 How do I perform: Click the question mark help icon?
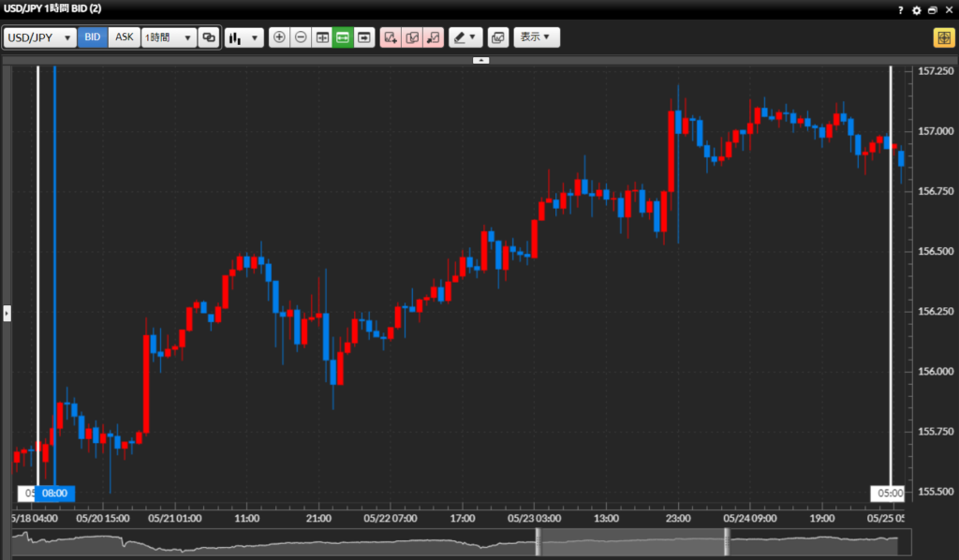pyautogui.click(x=901, y=8)
